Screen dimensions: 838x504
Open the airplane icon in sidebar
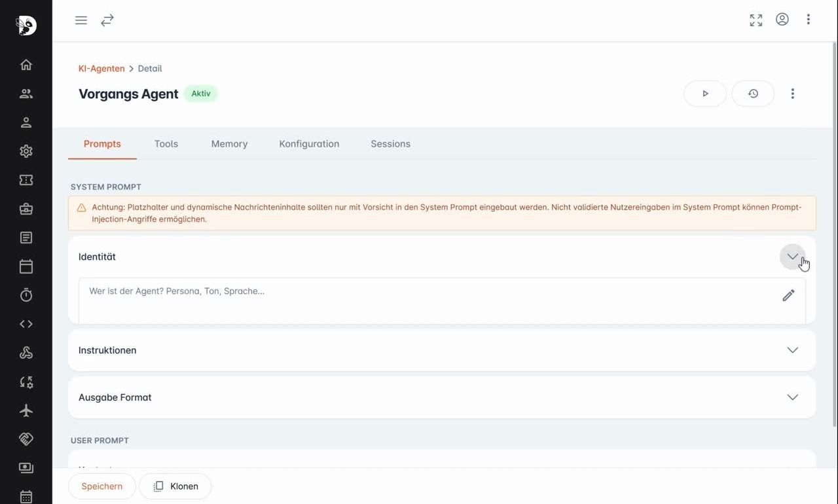[26, 410]
